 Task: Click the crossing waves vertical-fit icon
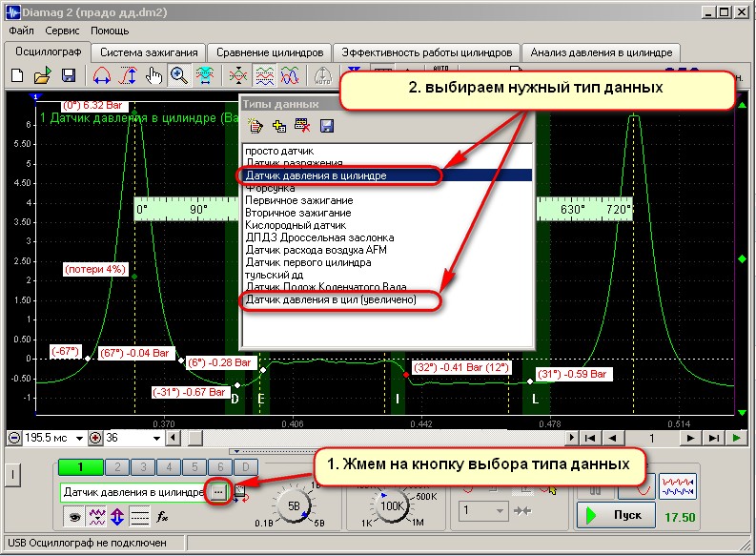point(237,76)
